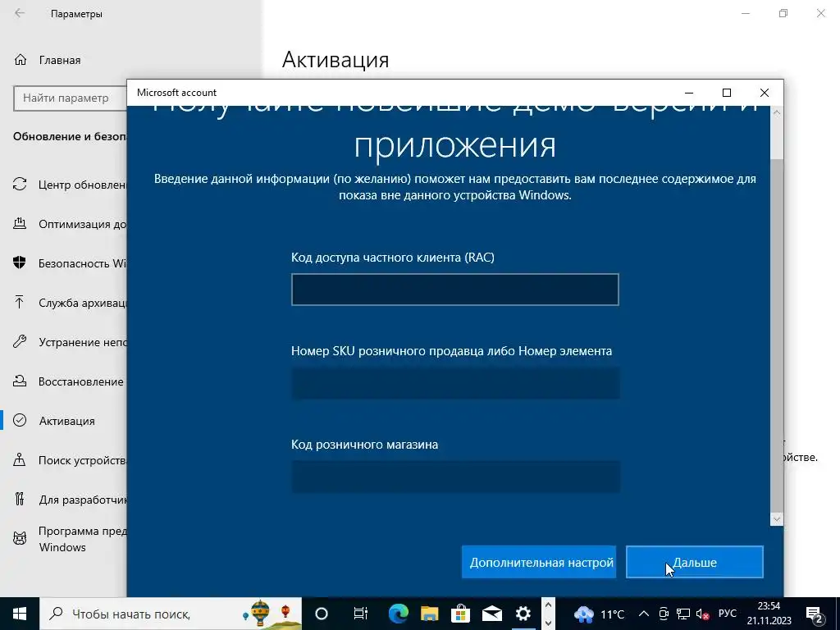Open network tray icon

pyautogui.click(x=683, y=614)
